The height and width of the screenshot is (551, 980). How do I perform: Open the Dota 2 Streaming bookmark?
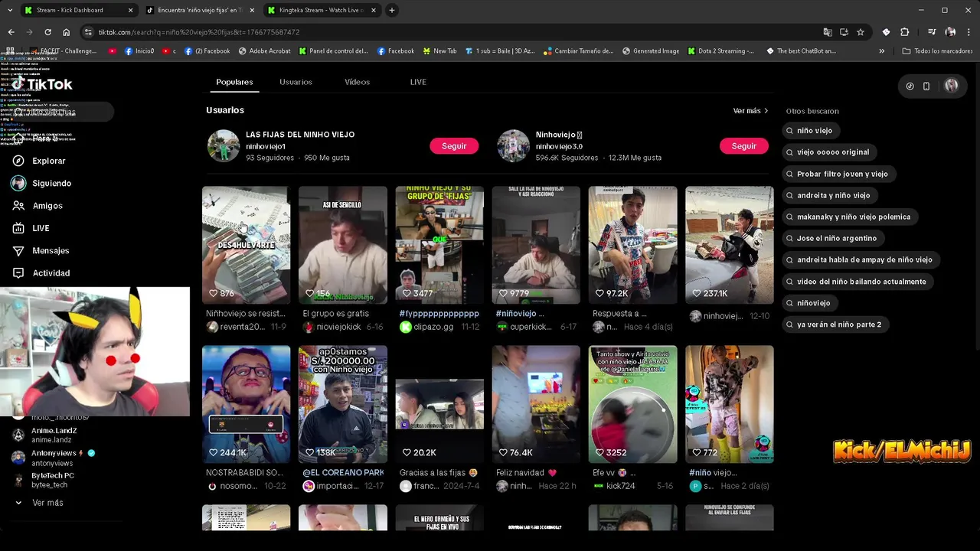pos(721,51)
